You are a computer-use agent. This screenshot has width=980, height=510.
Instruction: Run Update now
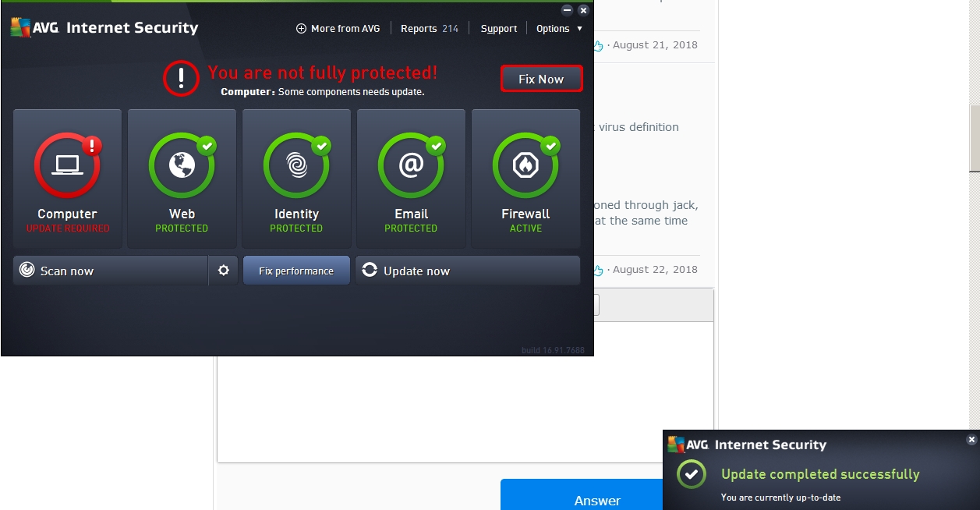point(468,271)
